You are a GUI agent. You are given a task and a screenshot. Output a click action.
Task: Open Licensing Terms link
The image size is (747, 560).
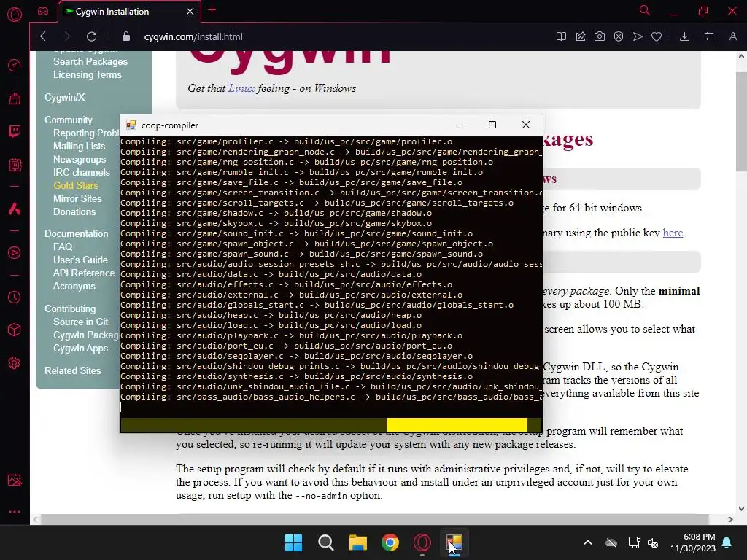point(88,75)
